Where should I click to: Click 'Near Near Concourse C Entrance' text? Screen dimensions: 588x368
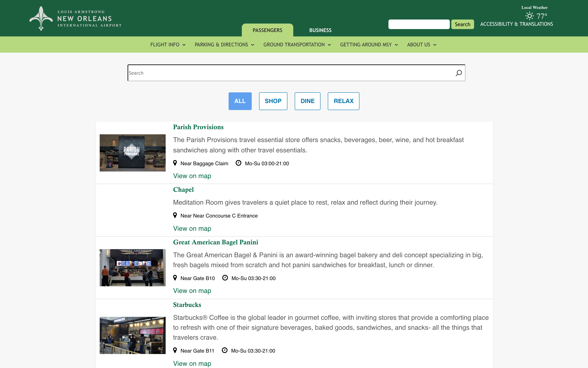click(219, 216)
